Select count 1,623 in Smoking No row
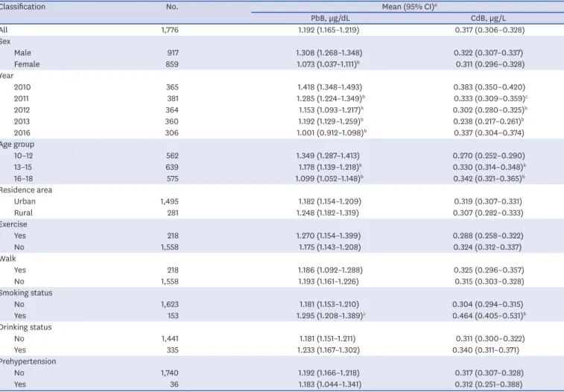Screen dimensions: 564x392 [x=170, y=305]
